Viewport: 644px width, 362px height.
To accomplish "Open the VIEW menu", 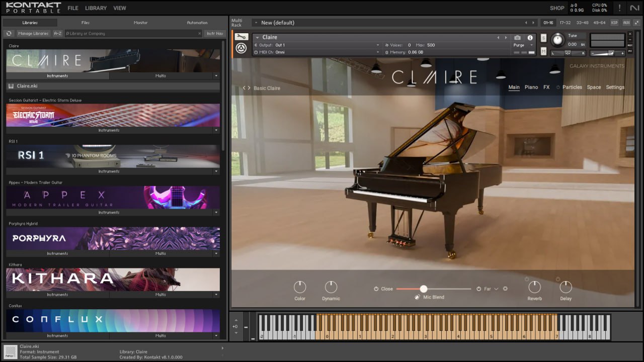I will [120, 8].
